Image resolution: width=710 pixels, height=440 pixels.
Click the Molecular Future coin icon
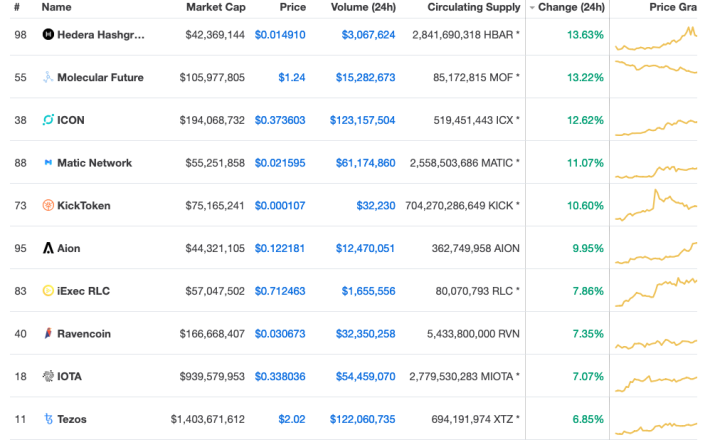coord(48,77)
